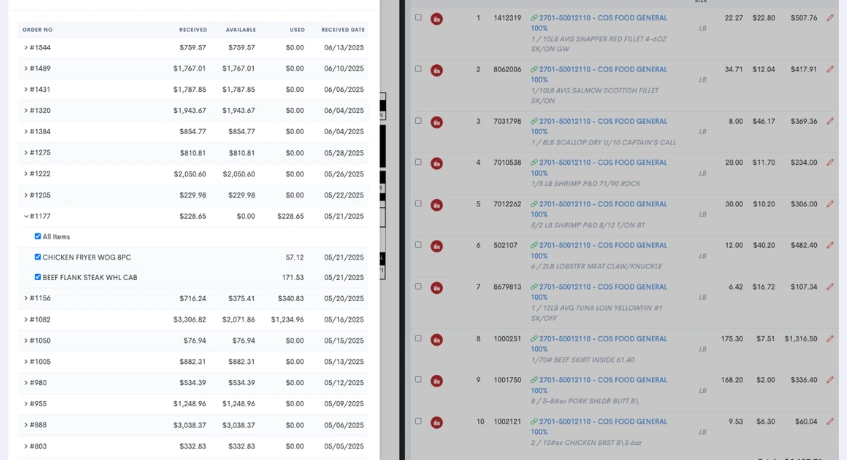
Task: Collapse expanded order #1177
Action: [x=25, y=216]
